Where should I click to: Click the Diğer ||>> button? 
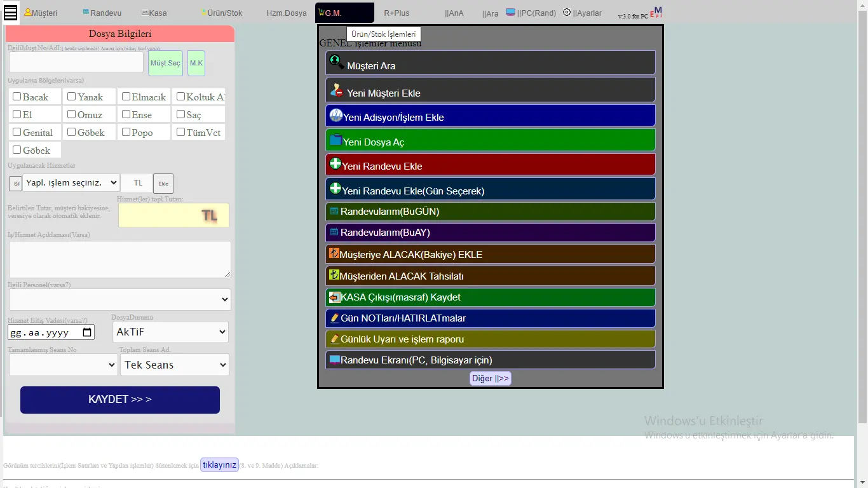pyautogui.click(x=490, y=379)
